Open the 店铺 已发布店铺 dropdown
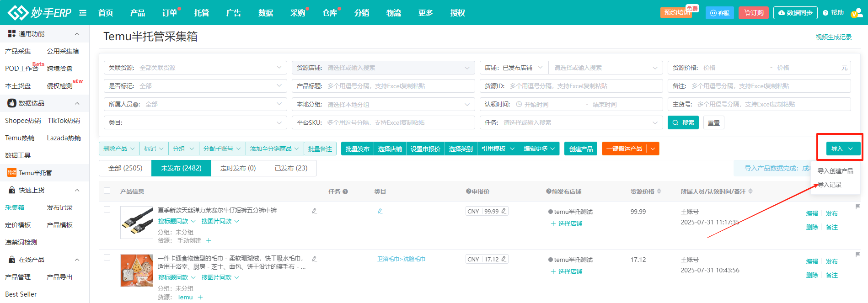 [514, 68]
